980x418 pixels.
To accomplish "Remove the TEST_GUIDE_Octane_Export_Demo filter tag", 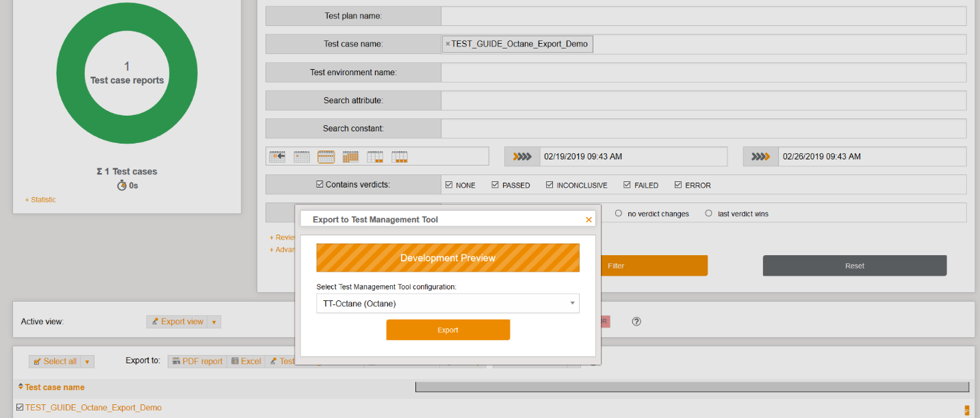I will pos(448,44).
